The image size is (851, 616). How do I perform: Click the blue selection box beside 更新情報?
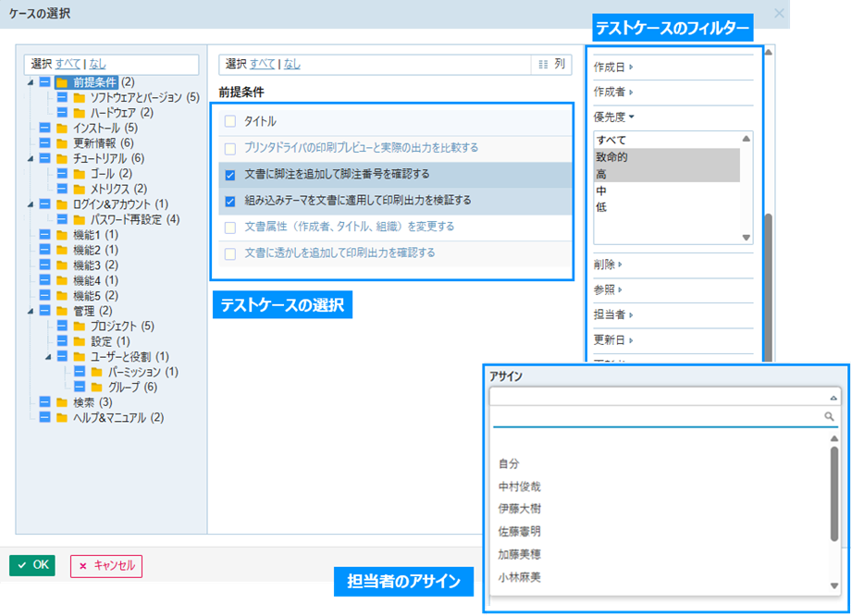45,143
